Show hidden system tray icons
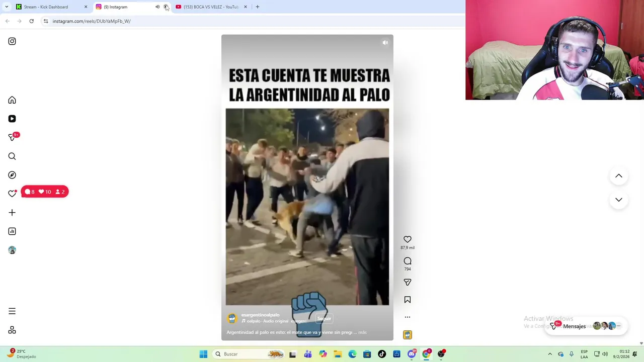 pyautogui.click(x=550, y=354)
